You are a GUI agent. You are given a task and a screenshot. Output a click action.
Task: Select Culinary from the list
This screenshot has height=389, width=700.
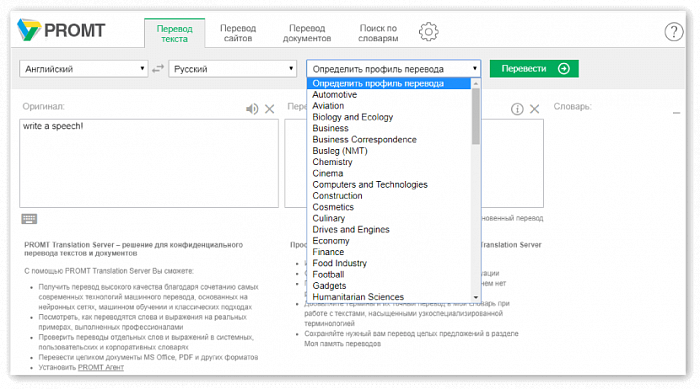coord(389,218)
